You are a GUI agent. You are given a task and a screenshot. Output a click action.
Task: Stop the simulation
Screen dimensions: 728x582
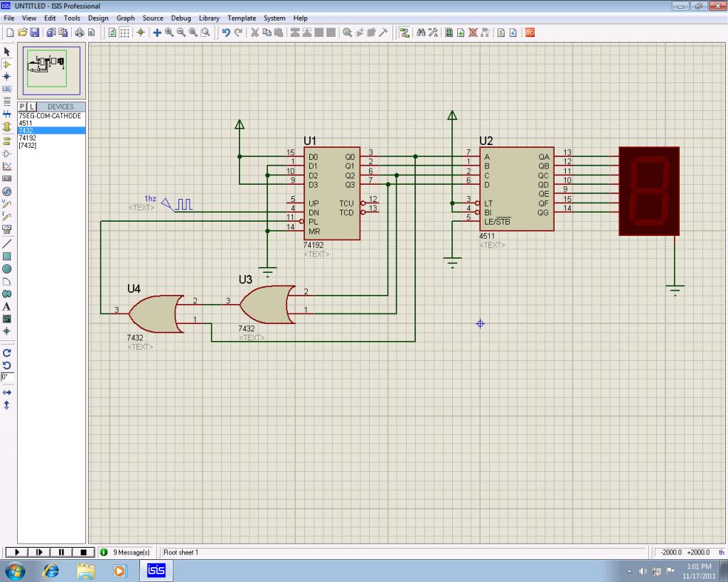(83, 552)
